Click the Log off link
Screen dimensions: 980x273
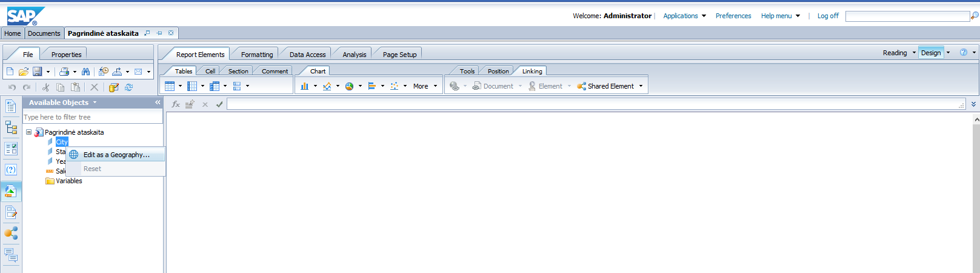pos(828,16)
